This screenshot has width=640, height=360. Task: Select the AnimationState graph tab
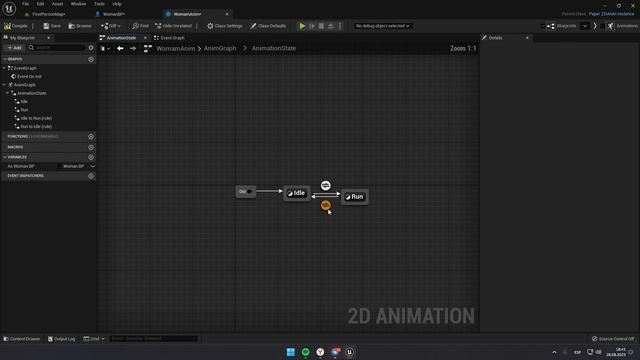pos(121,38)
